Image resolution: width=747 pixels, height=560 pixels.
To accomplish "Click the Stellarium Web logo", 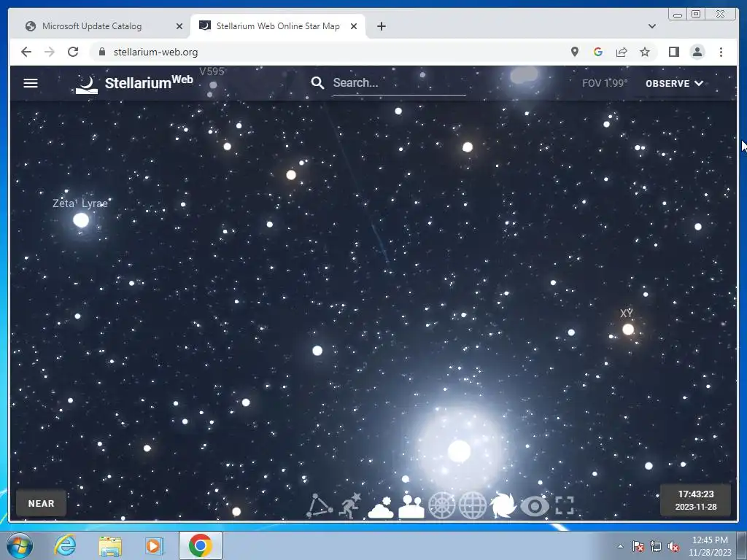I will [134, 83].
